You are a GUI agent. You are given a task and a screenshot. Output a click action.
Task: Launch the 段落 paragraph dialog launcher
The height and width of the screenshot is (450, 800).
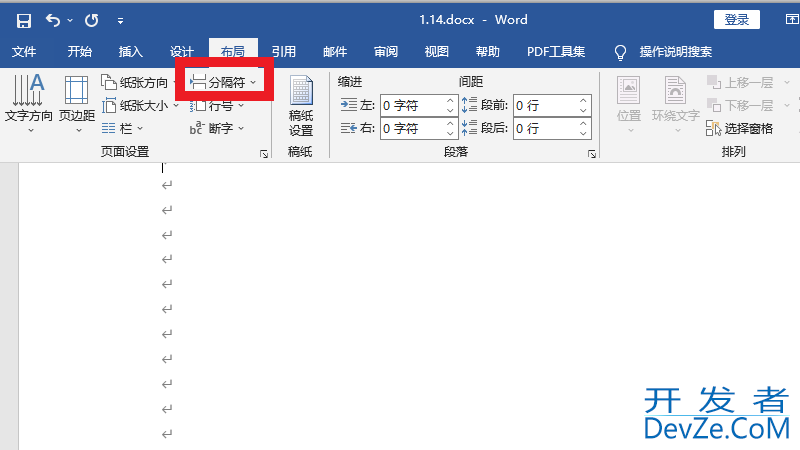pos(592,154)
